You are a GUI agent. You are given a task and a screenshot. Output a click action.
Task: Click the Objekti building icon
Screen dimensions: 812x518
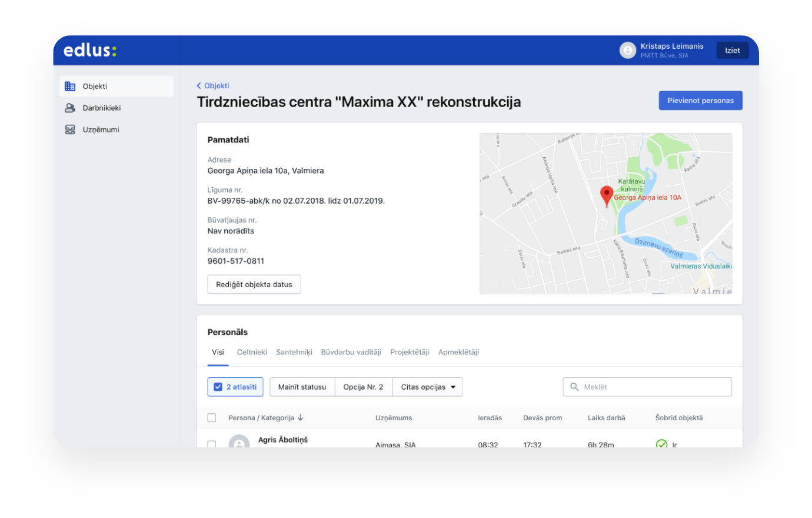tap(70, 86)
